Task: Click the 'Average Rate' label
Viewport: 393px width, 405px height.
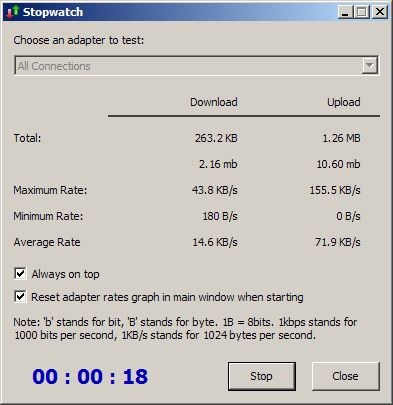Action: tap(47, 242)
